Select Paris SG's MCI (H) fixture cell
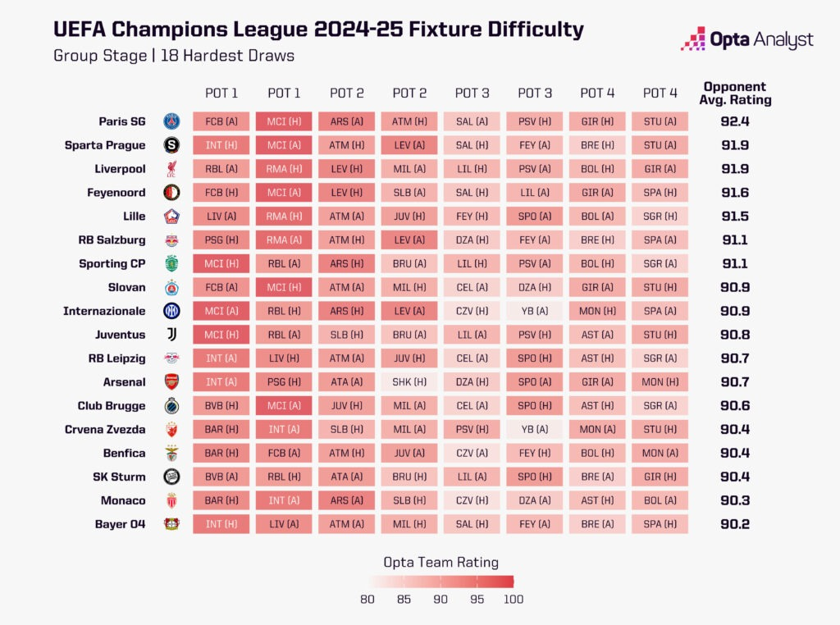This screenshot has height=625, width=840. [x=284, y=121]
